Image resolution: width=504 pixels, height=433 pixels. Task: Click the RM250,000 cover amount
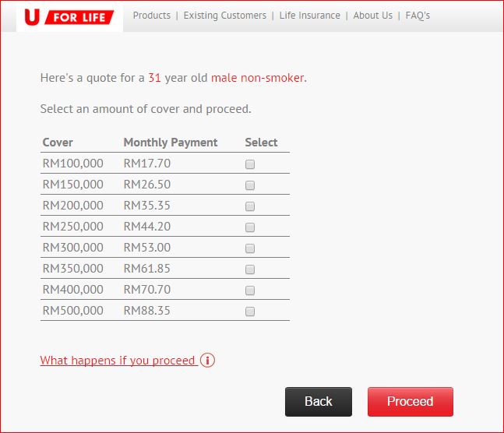pos(73,227)
